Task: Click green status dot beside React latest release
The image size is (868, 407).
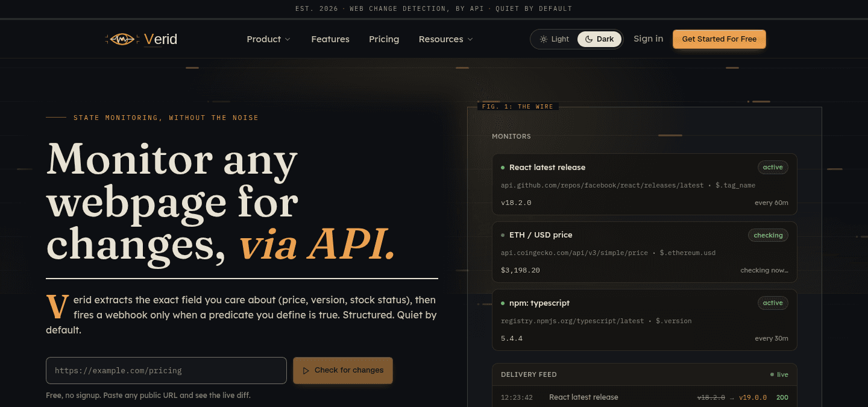Action: [x=503, y=168]
